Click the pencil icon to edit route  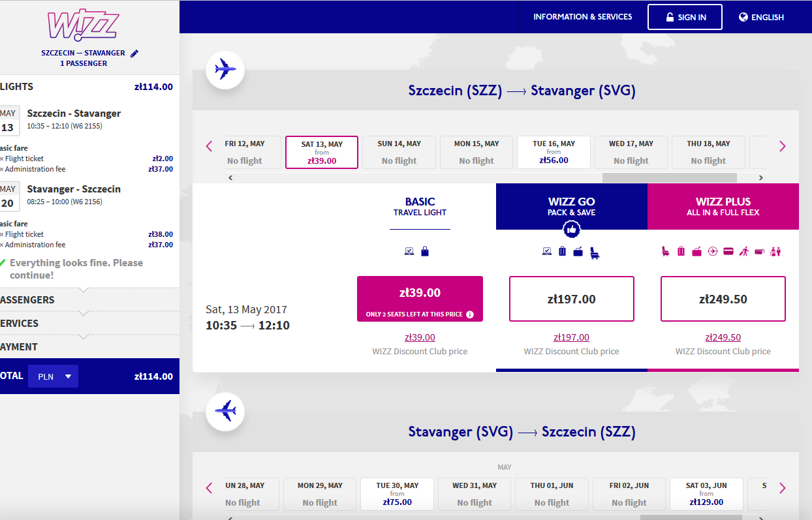pyautogui.click(x=134, y=54)
